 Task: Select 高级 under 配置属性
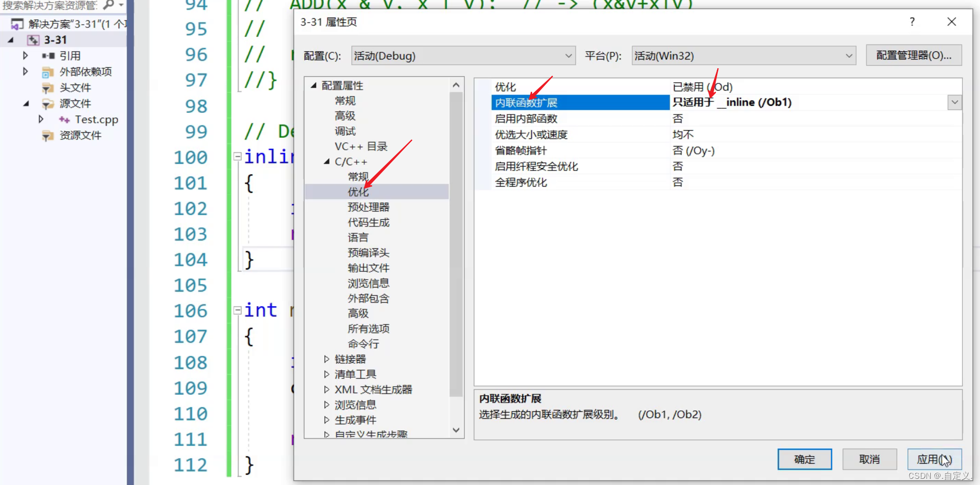pyautogui.click(x=345, y=116)
